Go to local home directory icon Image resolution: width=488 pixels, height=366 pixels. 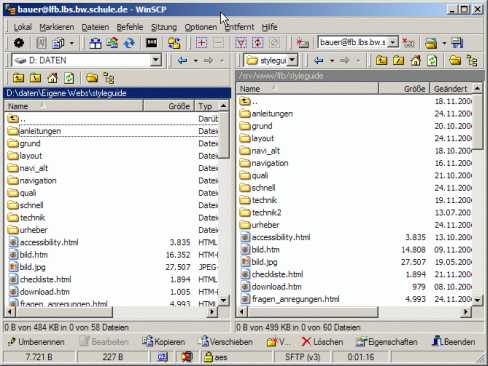pos(52,78)
